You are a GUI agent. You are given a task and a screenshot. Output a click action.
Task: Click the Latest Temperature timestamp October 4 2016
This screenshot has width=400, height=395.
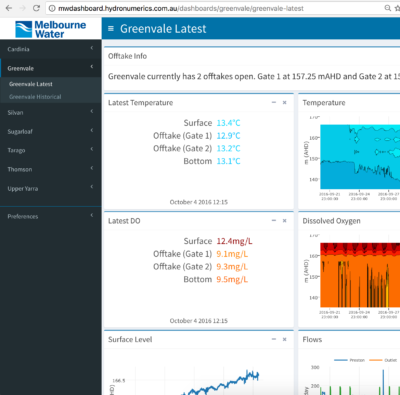click(x=199, y=202)
